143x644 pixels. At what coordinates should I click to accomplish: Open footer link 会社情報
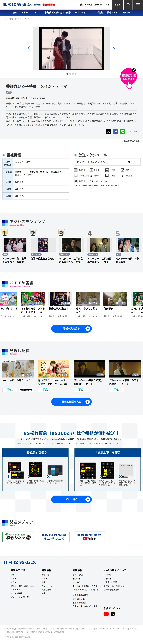click(x=107, y=575)
